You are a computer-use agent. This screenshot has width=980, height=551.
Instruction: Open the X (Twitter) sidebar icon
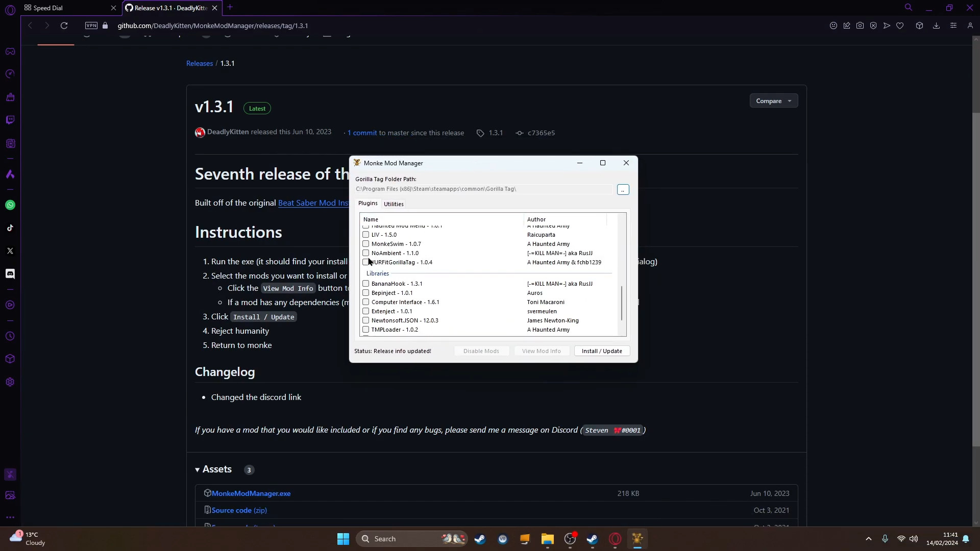[x=10, y=251]
